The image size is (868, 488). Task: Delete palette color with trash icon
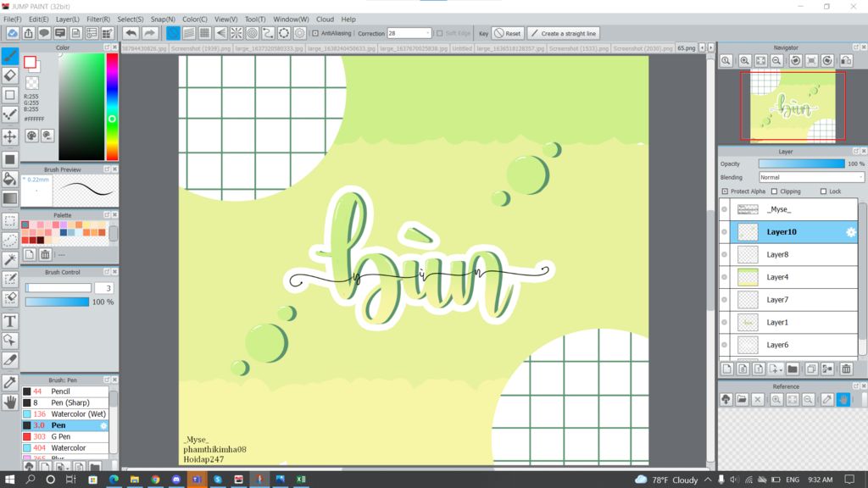tap(46, 254)
